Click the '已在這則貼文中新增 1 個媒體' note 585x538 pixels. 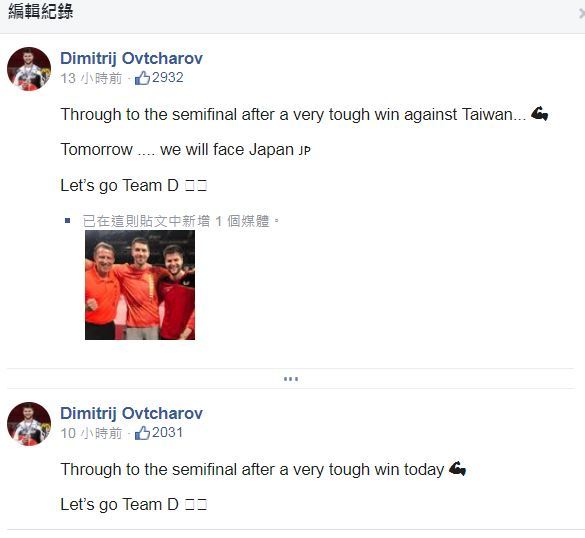[180, 221]
